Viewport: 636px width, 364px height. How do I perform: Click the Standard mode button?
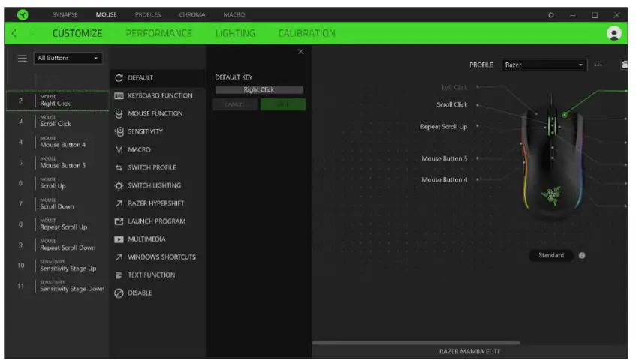coord(551,256)
